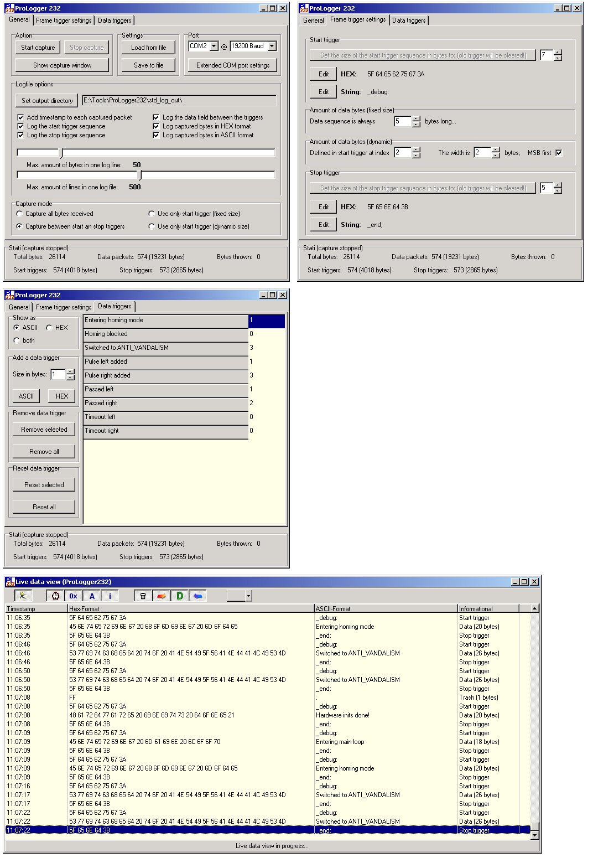Viewport: 593px width, 868px height.
Task: Increase start trigger size stepper showing 7
Action: pyautogui.click(x=558, y=53)
